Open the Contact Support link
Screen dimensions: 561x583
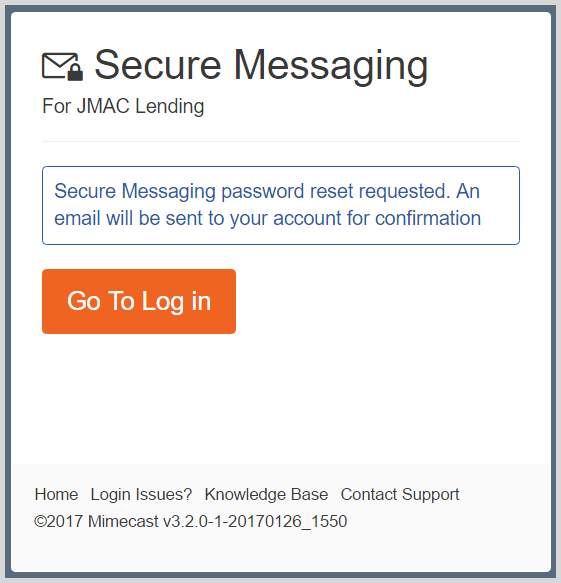point(400,494)
